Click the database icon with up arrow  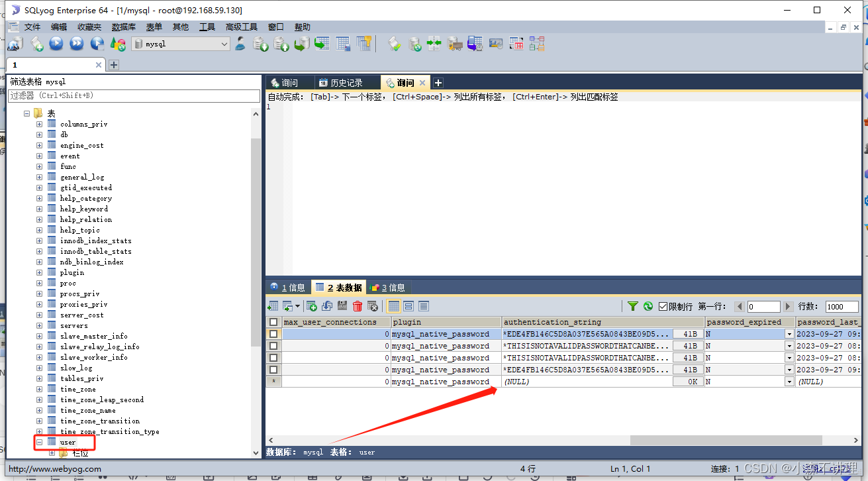coord(281,44)
